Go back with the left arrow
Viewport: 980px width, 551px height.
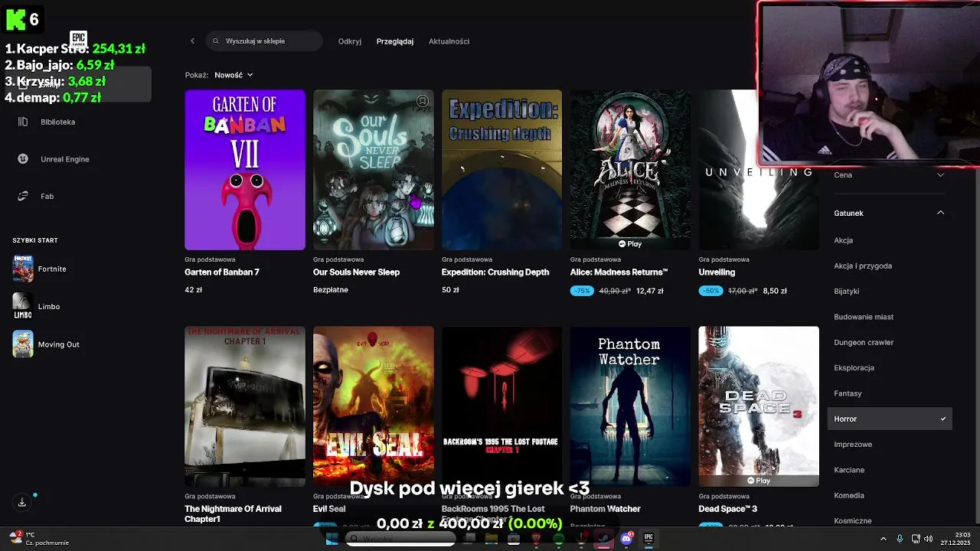click(x=192, y=41)
